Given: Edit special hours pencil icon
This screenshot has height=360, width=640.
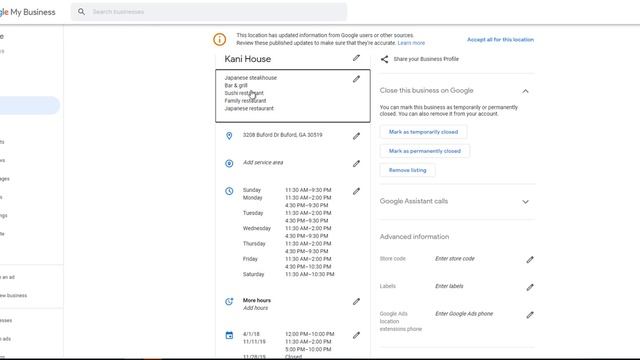Looking at the screenshot, I should click(x=356, y=335).
